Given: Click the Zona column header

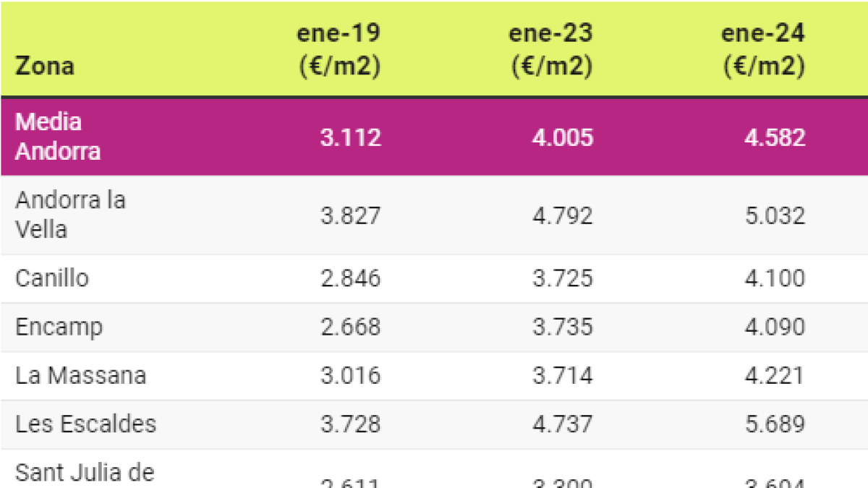Looking at the screenshot, I should 45,67.
